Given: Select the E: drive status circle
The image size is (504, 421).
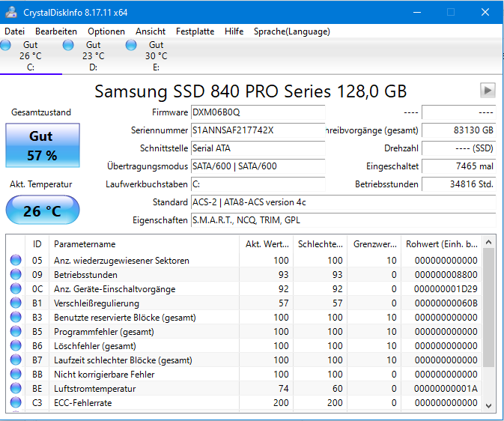Looking at the screenshot, I should tap(131, 45).
